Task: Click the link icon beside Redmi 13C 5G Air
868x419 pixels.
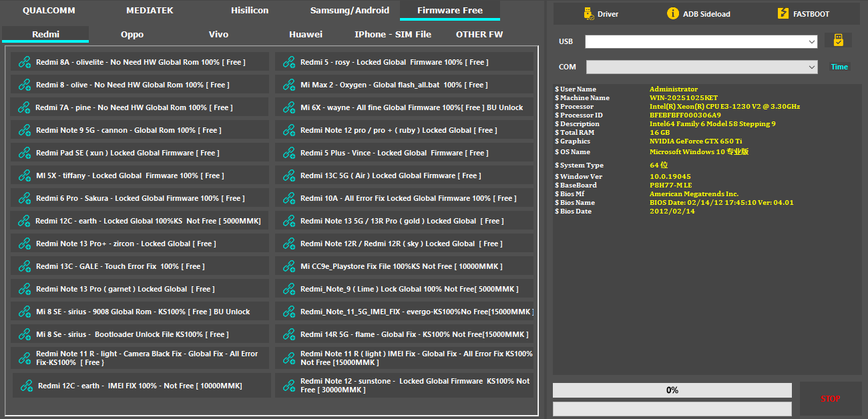Action: (x=289, y=175)
